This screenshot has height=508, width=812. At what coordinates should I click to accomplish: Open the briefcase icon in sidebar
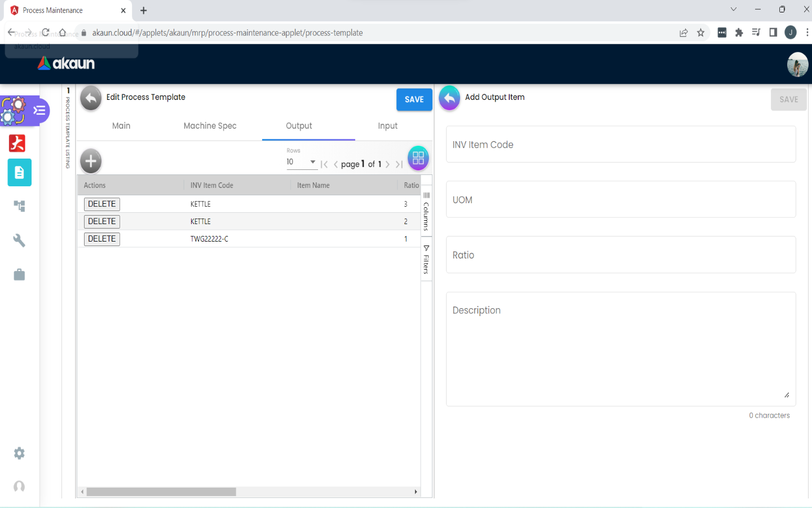[x=19, y=275]
